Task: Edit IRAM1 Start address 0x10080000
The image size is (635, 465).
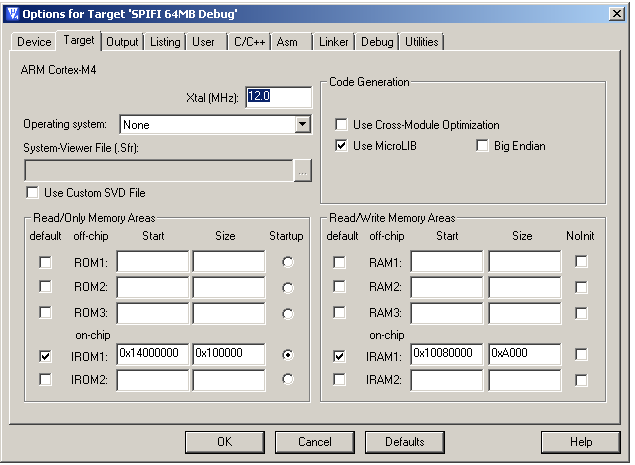Action: (447, 354)
